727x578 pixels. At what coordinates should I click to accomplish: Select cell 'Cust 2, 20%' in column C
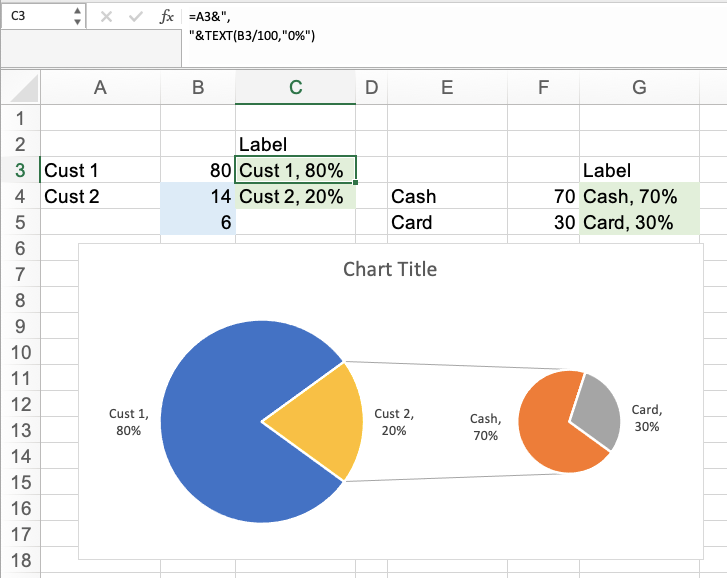click(x=295, y=196)
